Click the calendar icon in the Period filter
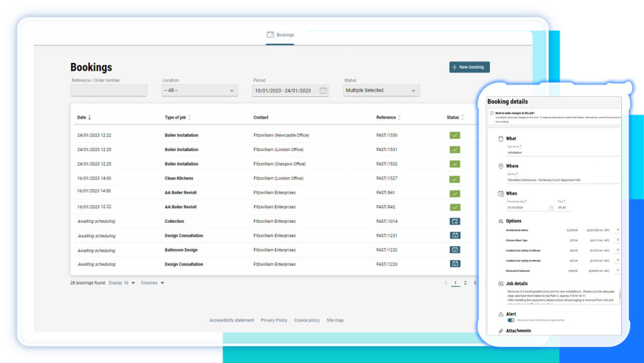 tap(323, 90)
